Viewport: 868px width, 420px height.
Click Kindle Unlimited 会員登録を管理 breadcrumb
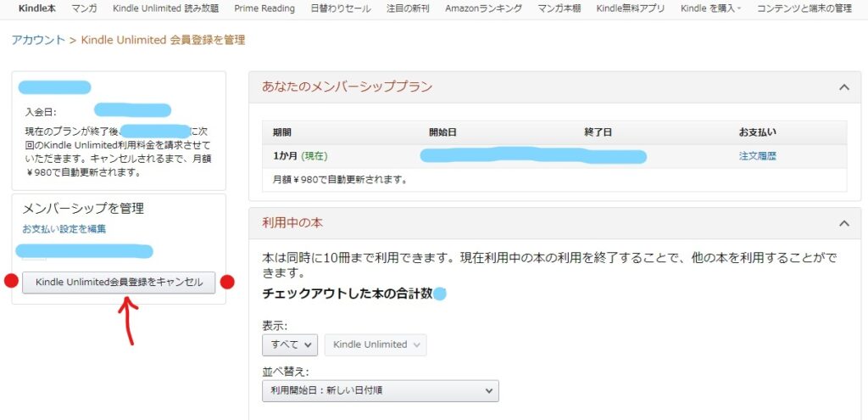coord(163,40)
